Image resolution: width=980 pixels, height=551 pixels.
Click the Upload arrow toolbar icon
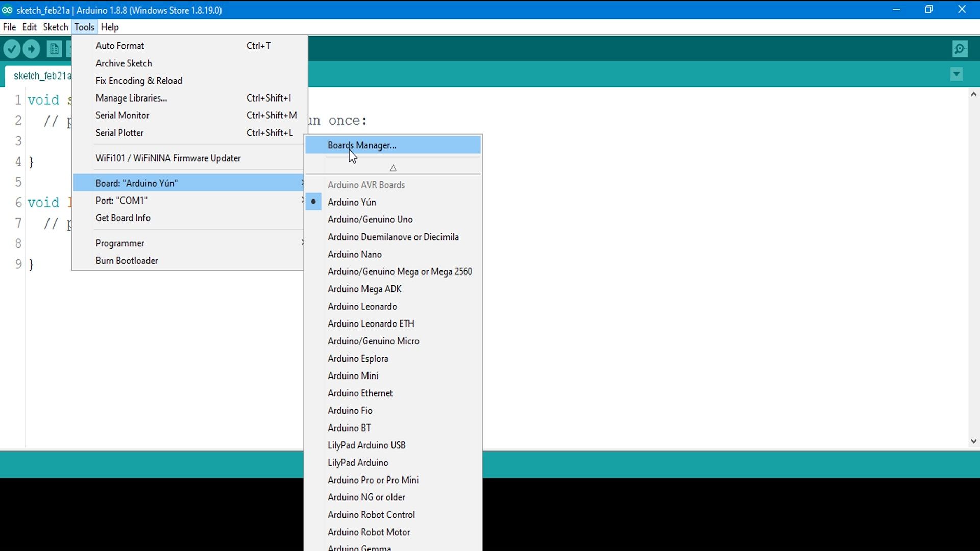pos(32,49)
